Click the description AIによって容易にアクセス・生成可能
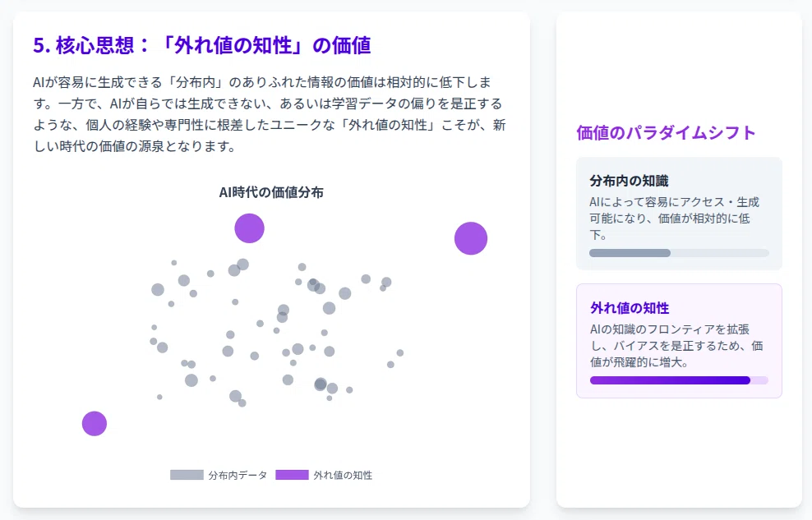The height and width of the screenshot is (520, 812). point(674,219)
